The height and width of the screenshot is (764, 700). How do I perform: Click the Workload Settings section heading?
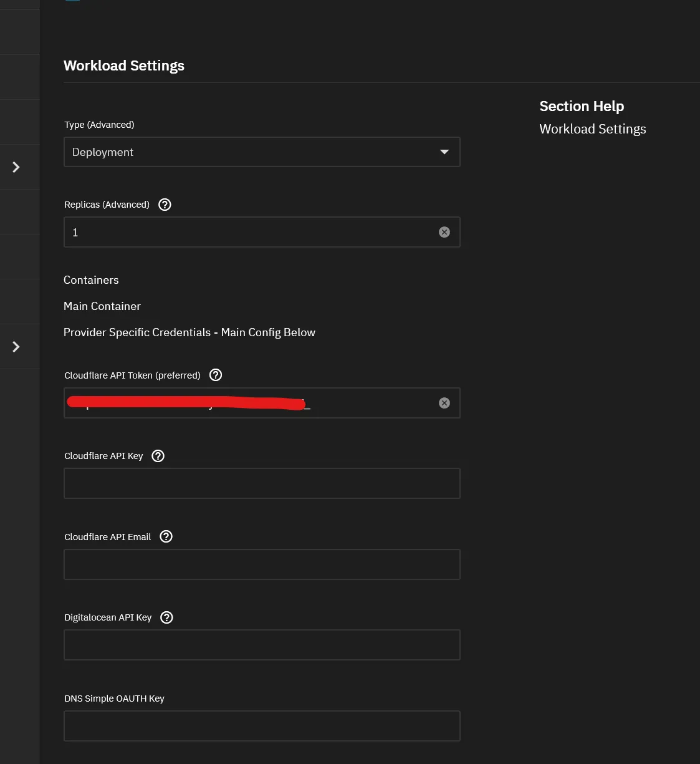pyautogui.click(x=124, y=65)
